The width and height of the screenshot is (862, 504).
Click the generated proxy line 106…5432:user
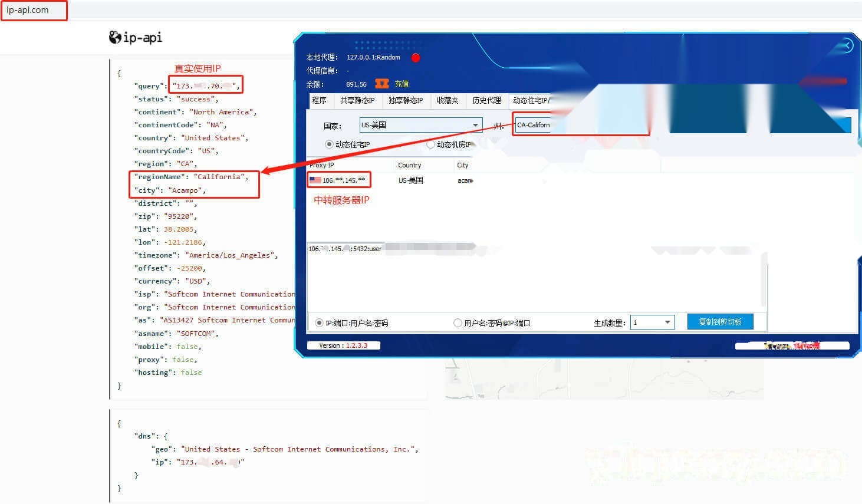pos(345,249)
